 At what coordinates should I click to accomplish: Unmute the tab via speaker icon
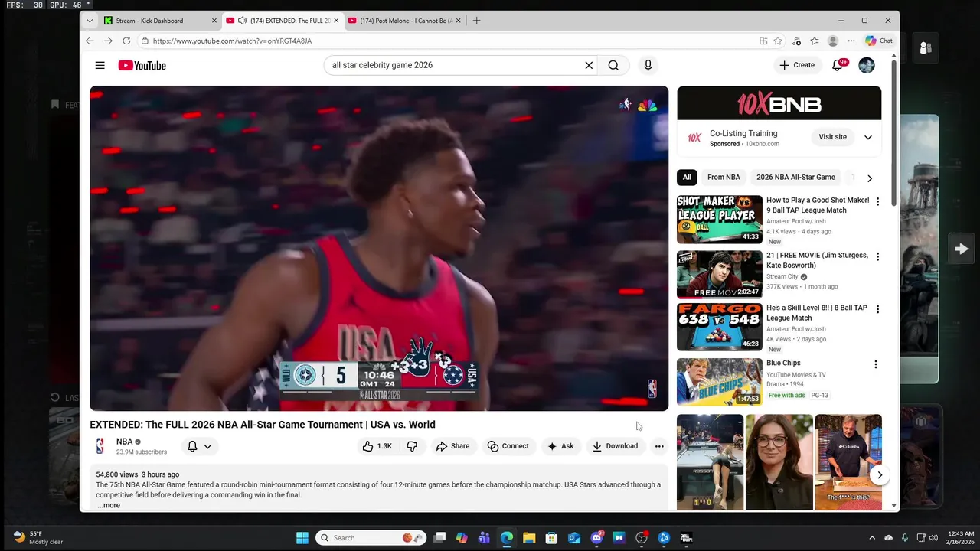(242, 21)
